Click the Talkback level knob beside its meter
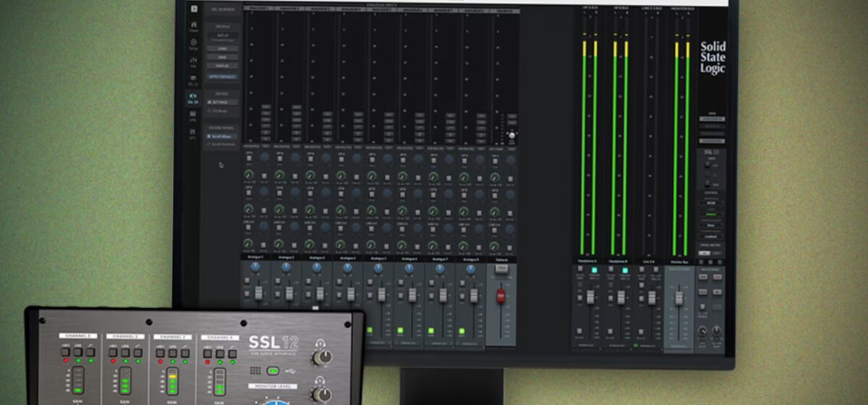This screenshot has height=405, width=868. (x=511, y=135)
